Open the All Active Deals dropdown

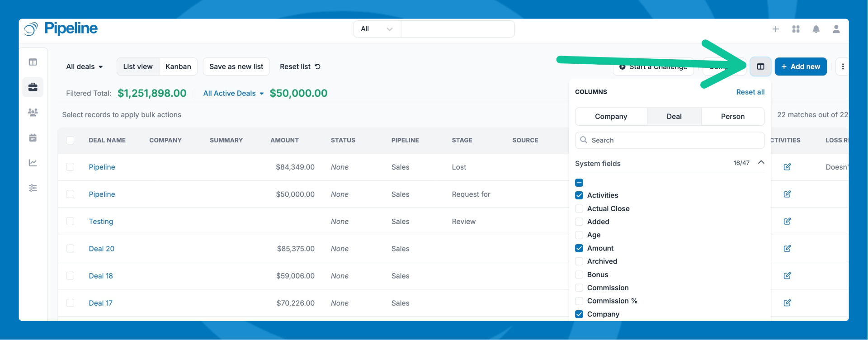point(233,93)
